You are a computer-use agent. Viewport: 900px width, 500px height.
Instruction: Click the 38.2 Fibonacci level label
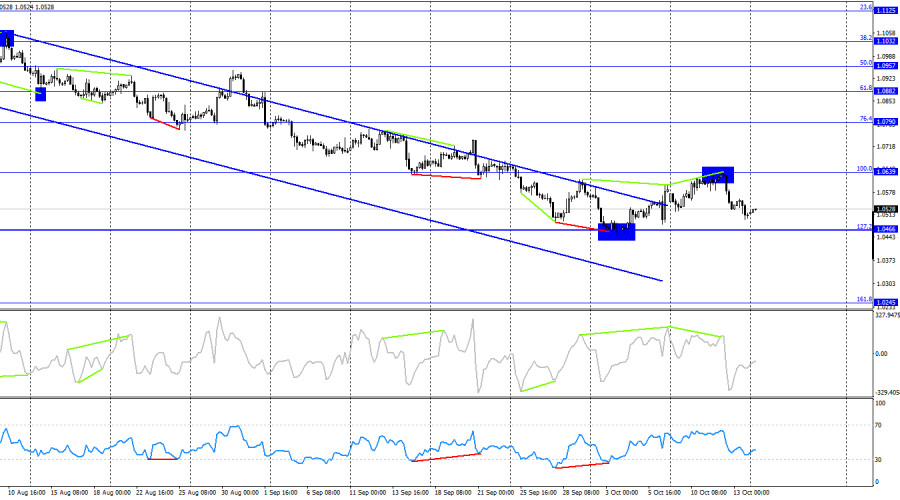point(866,38)
